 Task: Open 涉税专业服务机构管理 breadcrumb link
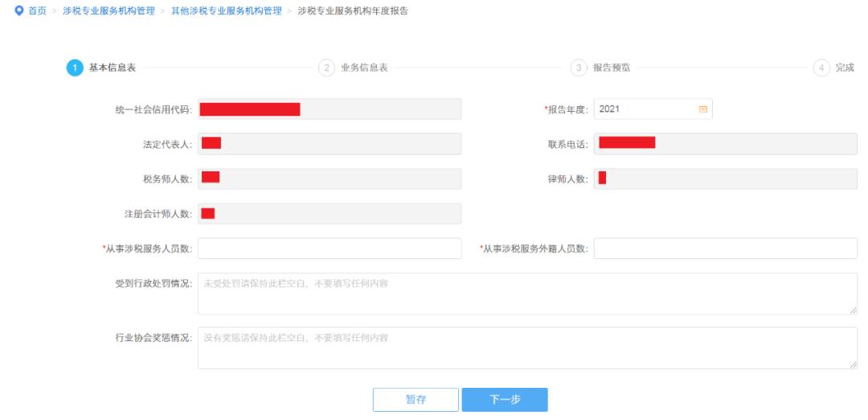tap(111, 9)
